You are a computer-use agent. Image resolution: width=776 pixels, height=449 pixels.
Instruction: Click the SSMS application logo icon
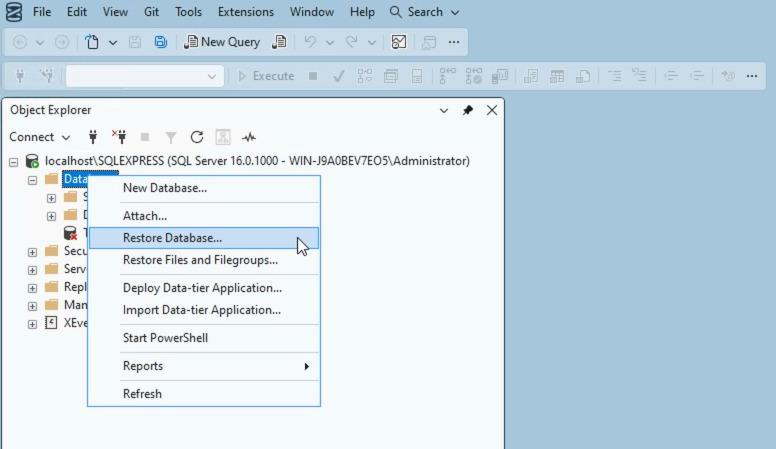point(14,12)
